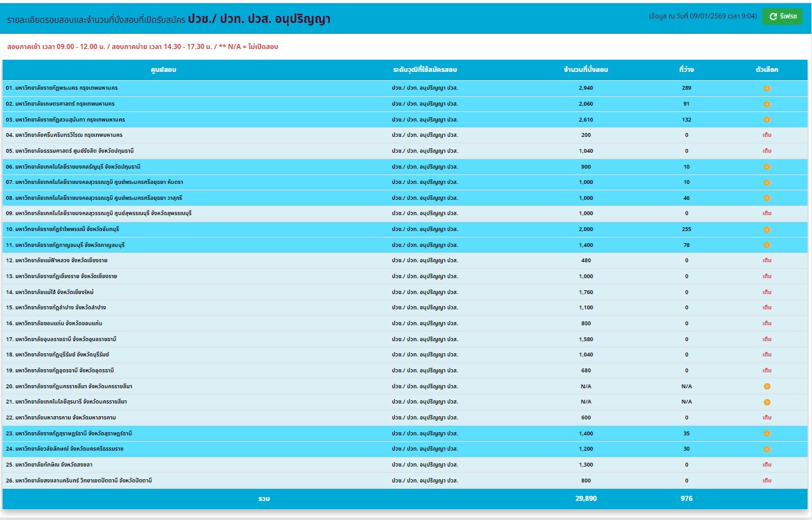Viewport: 812px width, 520px height.
Task: Click the รวม total row label
Action: [x=264, y=498]
